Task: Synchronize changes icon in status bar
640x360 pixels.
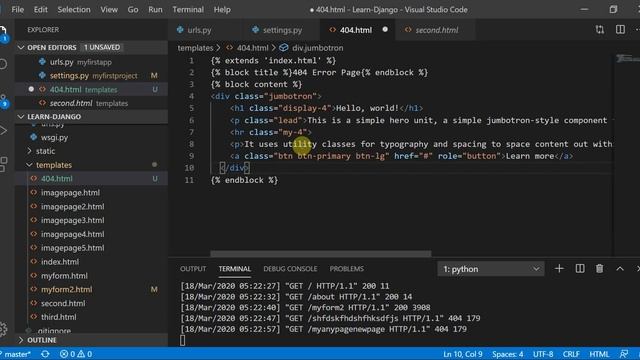Action: [45, 354]
